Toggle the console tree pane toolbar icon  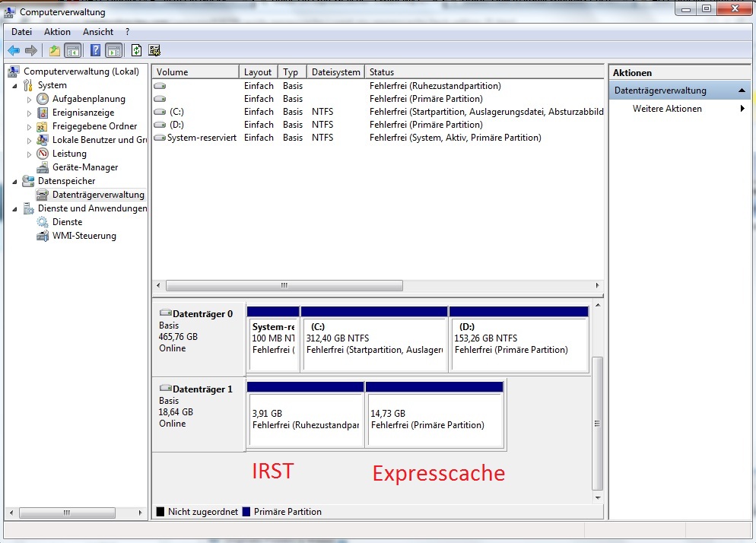(73, 50)
